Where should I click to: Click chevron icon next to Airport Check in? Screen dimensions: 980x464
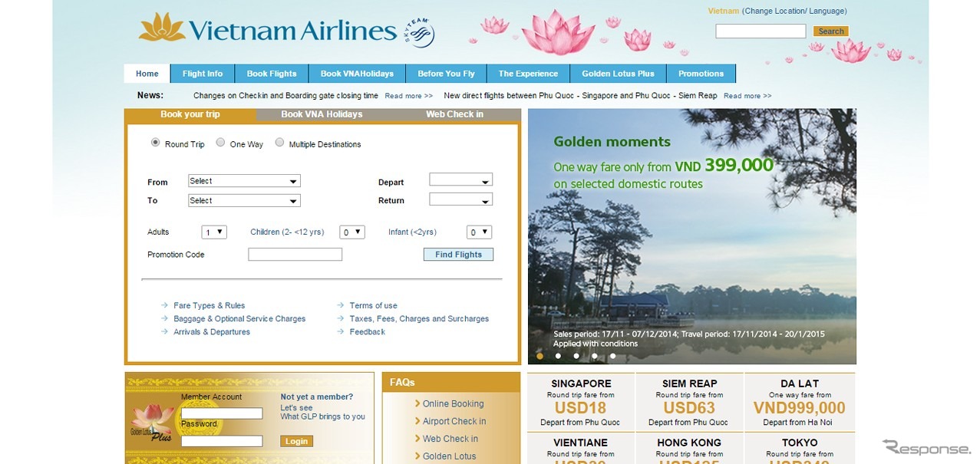pos(417,421)
